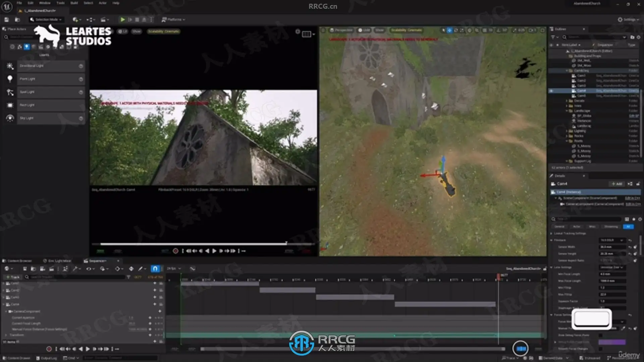Click the Sequencer save sequence icon

(25, 268)
